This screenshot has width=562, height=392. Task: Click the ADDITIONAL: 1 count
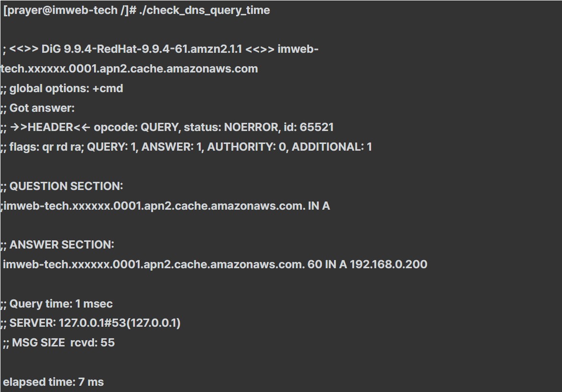(x=332, y=147)
